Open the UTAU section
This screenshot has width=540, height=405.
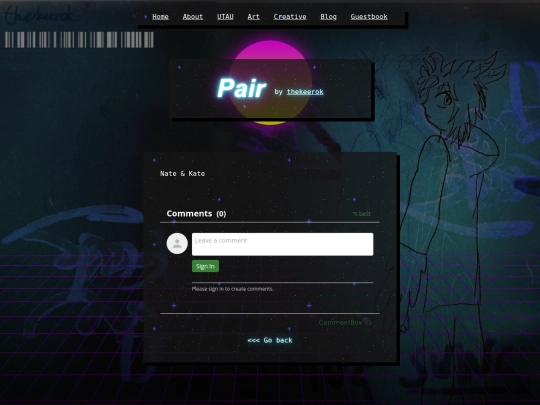click(x=225, y=17)
